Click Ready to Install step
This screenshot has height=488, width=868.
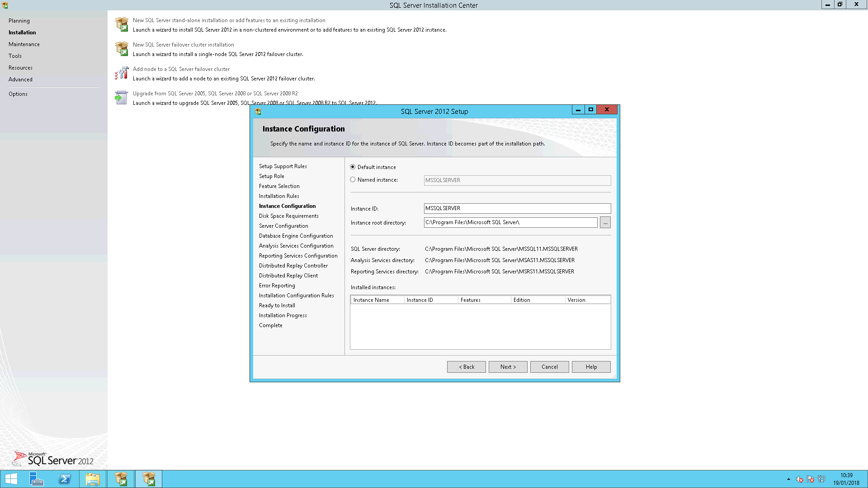277,305
